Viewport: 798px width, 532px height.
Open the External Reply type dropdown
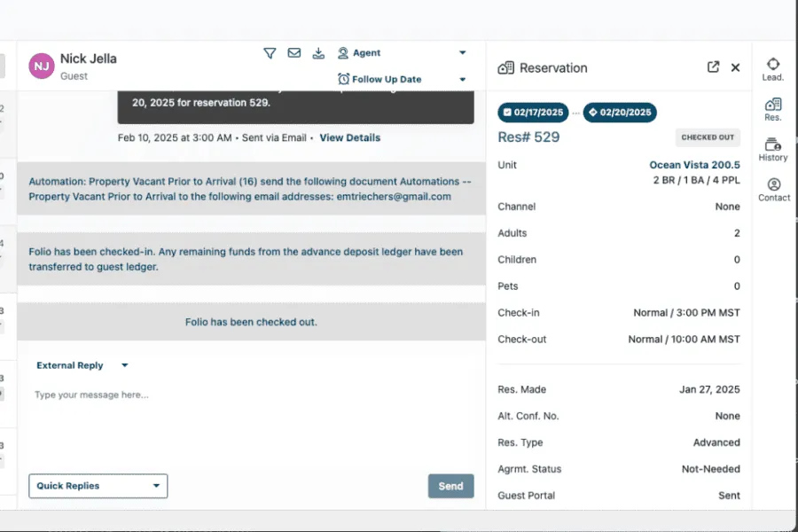82,365
